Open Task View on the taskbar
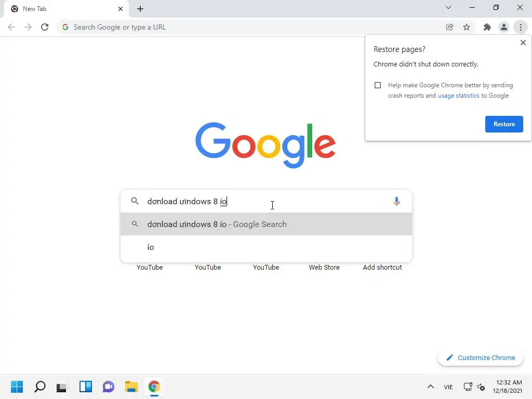This screenshot has width=532, height=399. (62, 387)
